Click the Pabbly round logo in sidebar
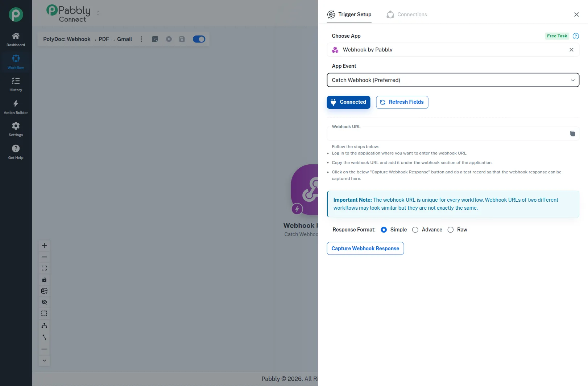The height and width of the screenshot is (386, 588). [16, 15]
